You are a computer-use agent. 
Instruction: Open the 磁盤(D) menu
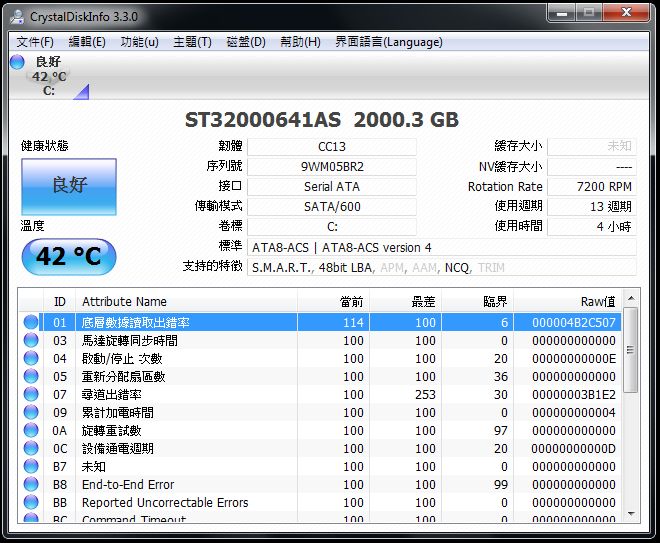coord(246,42)
